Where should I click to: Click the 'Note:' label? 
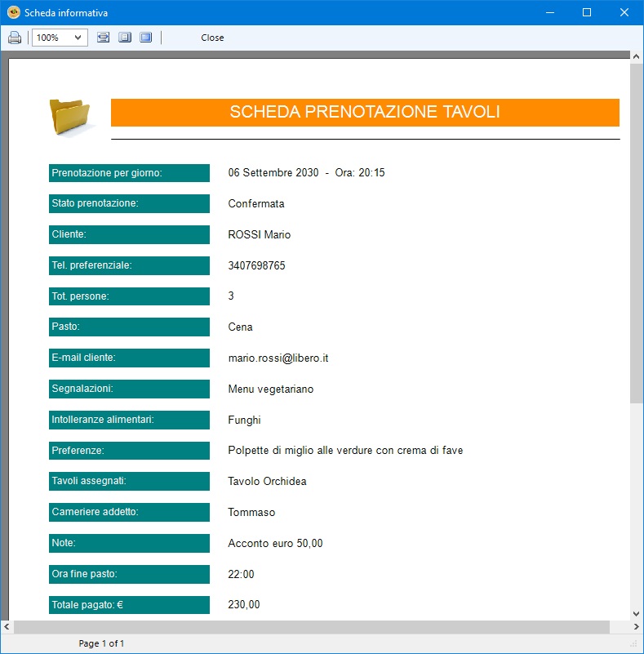click(x=129, y=543)
